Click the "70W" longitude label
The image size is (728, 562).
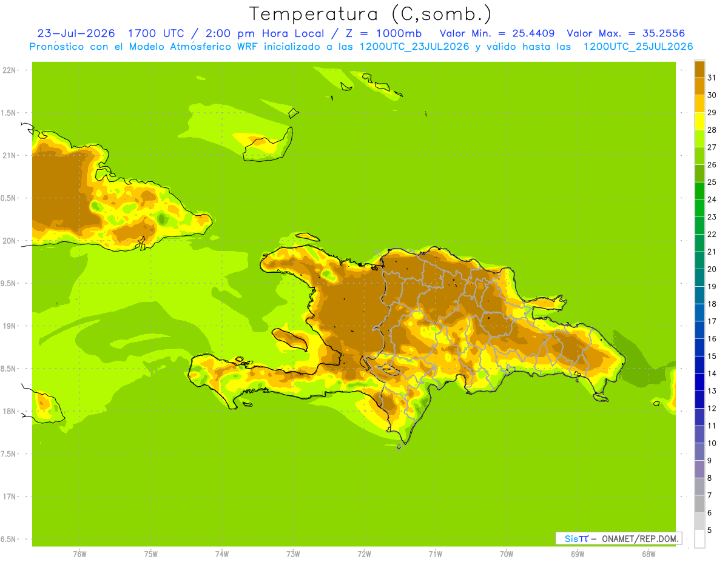[507, 554]
